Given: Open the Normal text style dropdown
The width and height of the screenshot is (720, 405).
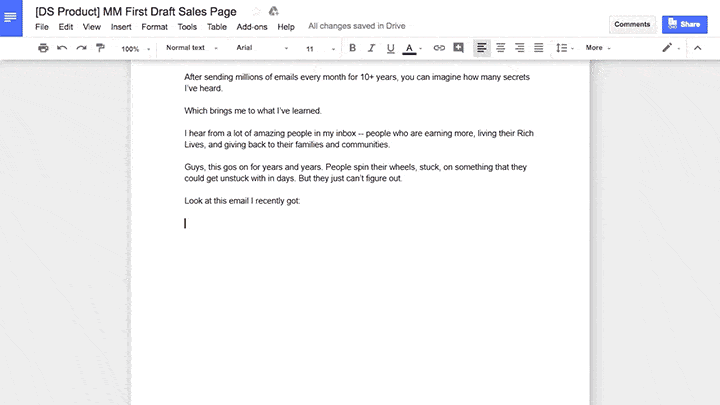Looking at the screenshot, I should coord(191,48).
